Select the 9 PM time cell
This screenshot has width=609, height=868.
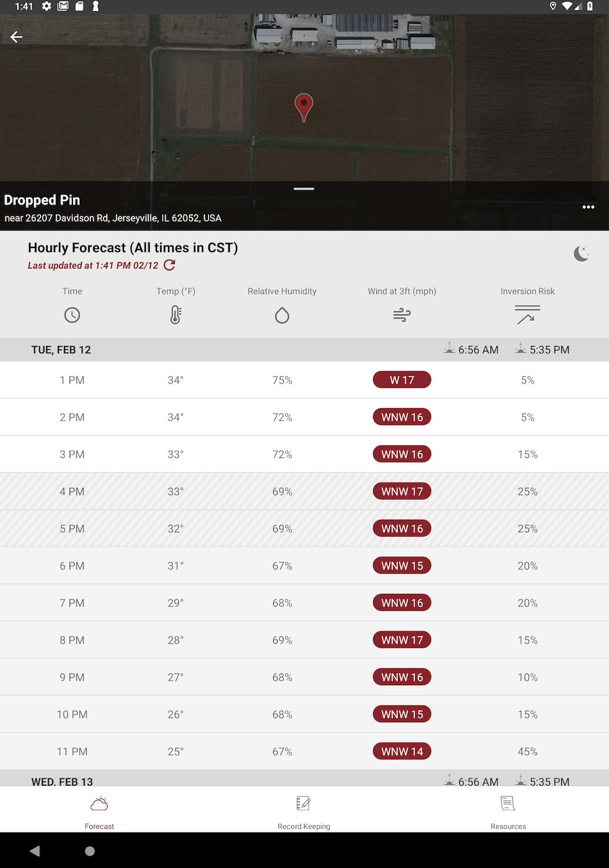coord(72,677)
